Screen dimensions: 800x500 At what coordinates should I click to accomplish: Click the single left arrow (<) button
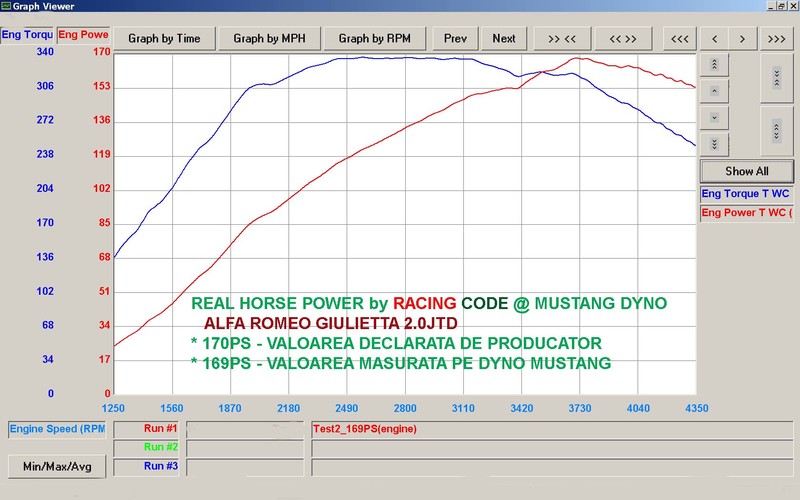pyautogui.click(x=714, y=39)
